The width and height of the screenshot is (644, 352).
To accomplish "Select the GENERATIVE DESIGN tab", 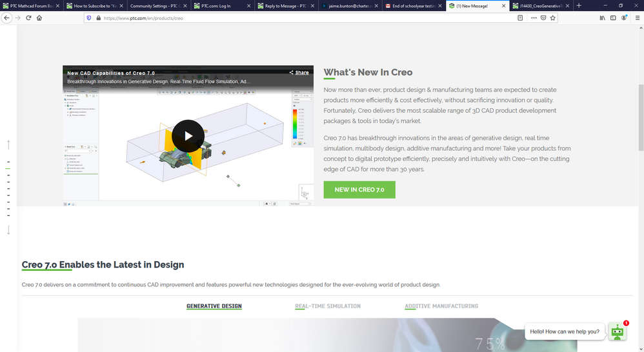I will tap(214, 306).
